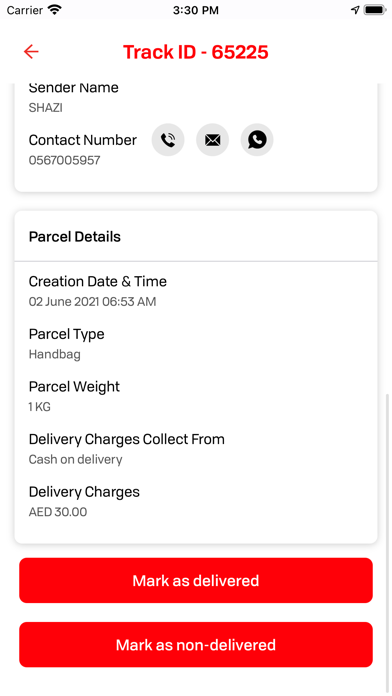The width and height of the screenshot is (392, 696).
Task: Mark as non-delivered
Action: click(x=196, y=645)
